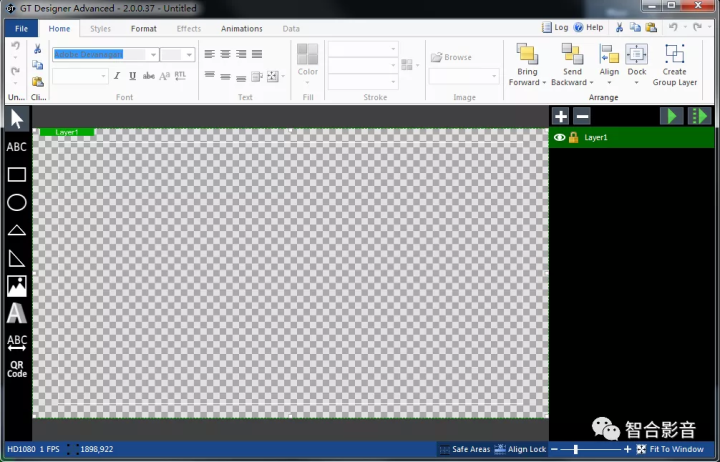Toggle Safe Areas in status bar

click(x=465, y=449)
